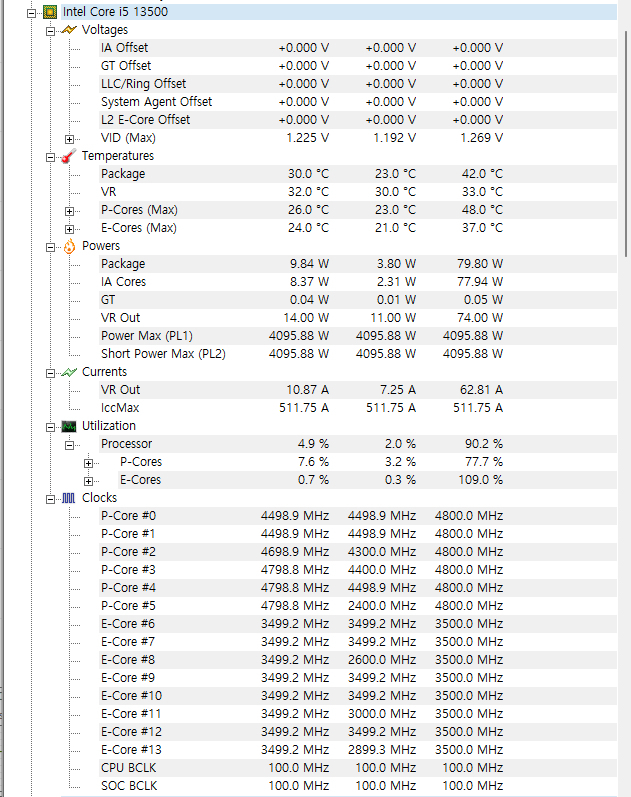Select the LLC/Ring Offset row
This screenshot has width=631, height=797.
click(358, 84)
